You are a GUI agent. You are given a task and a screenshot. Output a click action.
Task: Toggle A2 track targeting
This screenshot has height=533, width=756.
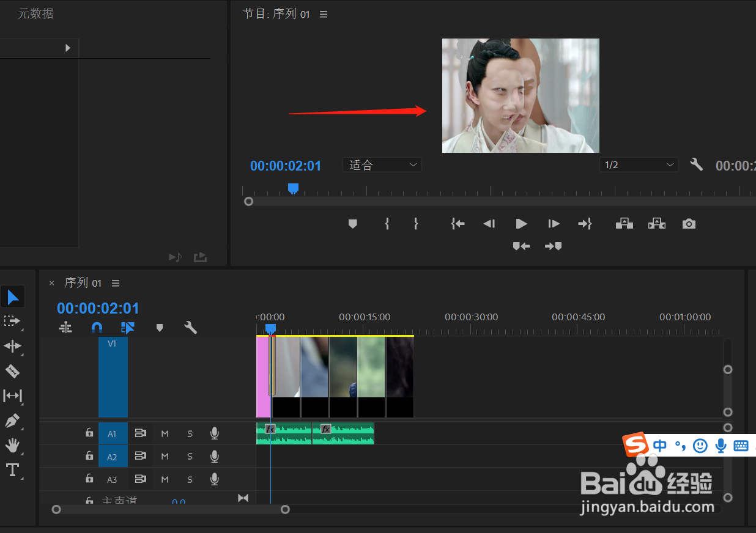(x=113, y=457)
